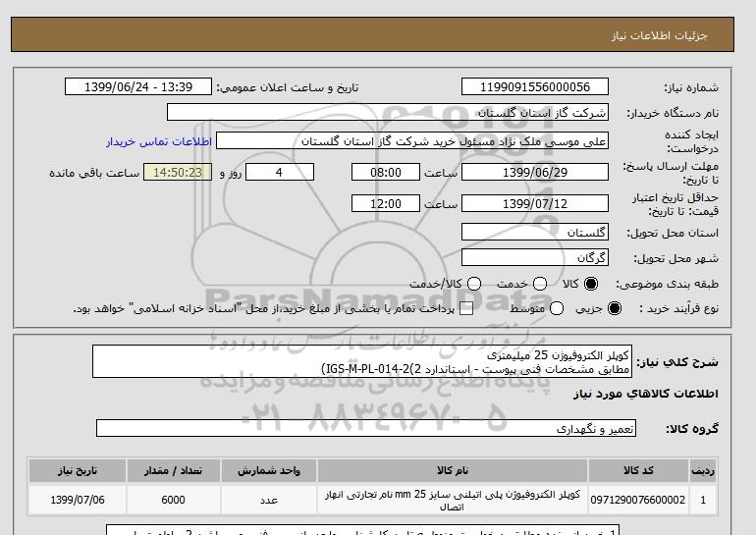Click the need number field 1199091556000056
The height and width of the screenshot is (535, 756).
point(535,86)
